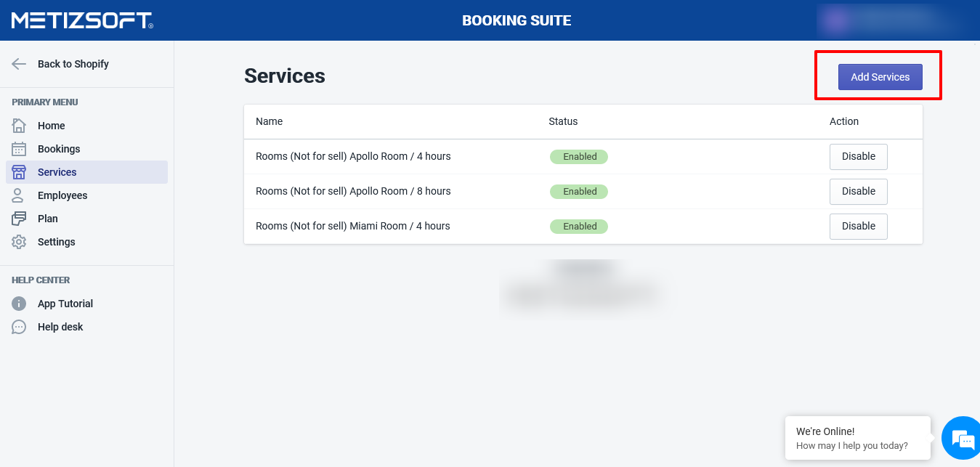Disable Miami Room / 4 hours service
Image resolution: width=980 pixels, height=467 pixels.
tap(858, 226)
